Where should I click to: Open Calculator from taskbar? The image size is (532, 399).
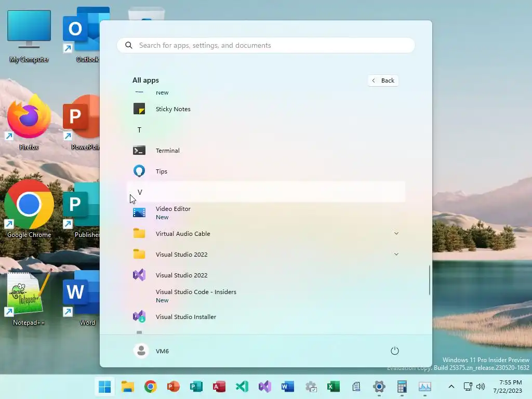[402, 387]
